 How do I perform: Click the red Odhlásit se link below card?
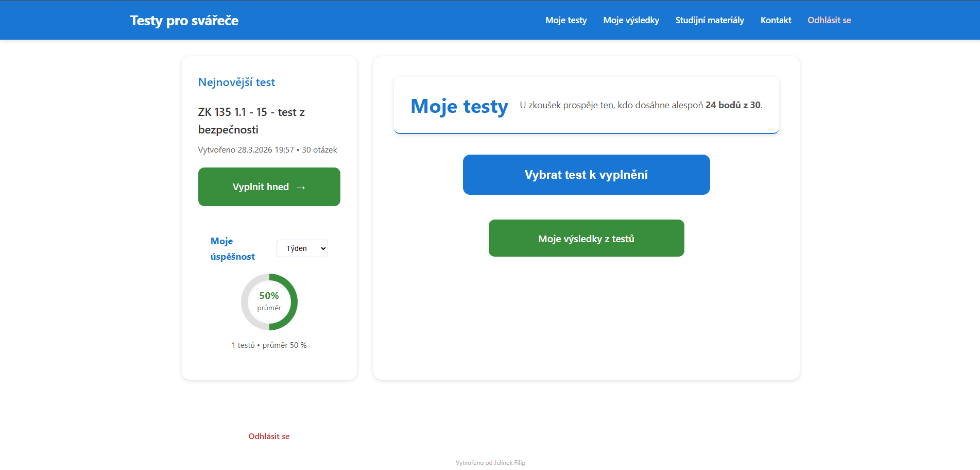pos(269,436)
